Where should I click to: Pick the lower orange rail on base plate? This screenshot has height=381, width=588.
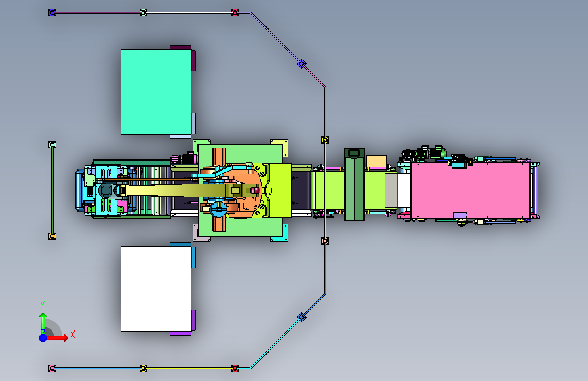[x=219, y=224]
